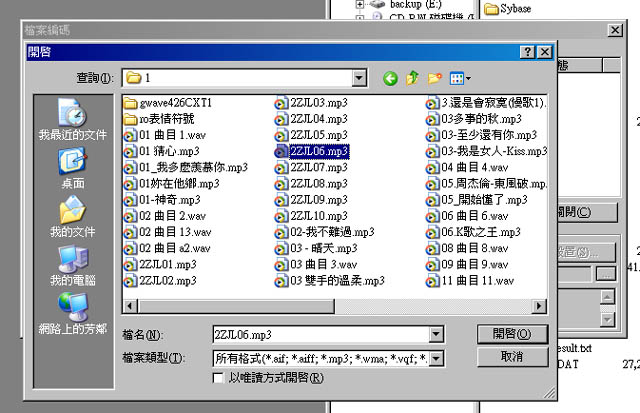The height and width of the screenshot is (413, 640).
Task: Select file 01 猜心.mp3
Action: 162,151
